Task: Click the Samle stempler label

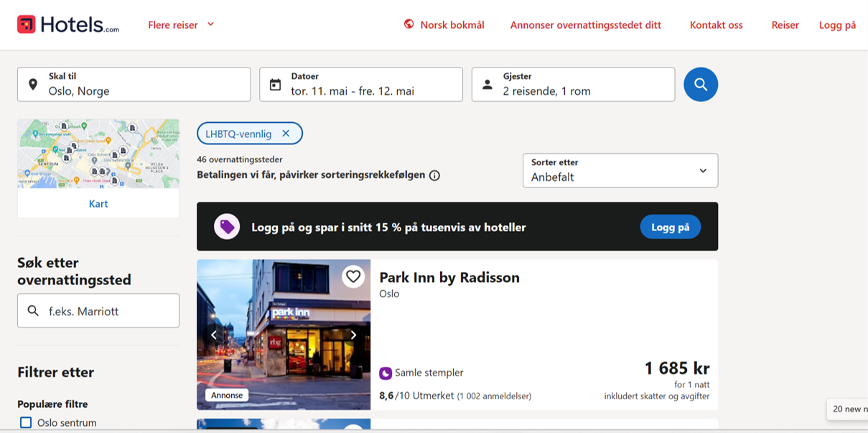Action: [x=429, y=373]
